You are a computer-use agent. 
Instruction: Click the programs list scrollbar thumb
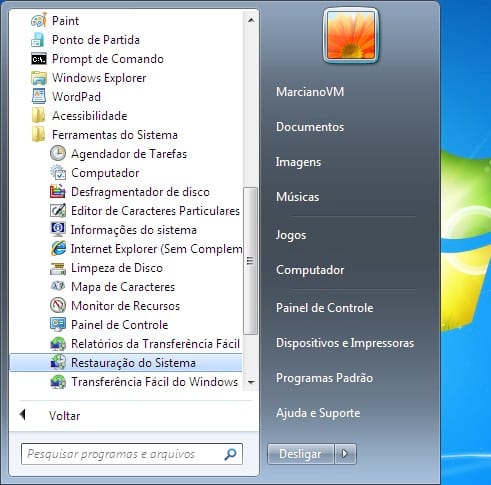(250, 261)
